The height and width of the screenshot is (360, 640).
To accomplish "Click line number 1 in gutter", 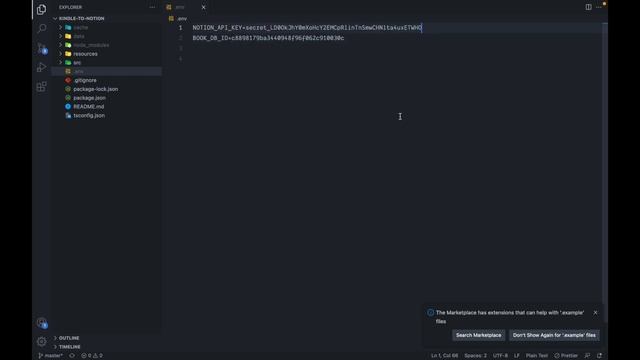I will coord(180,28).
